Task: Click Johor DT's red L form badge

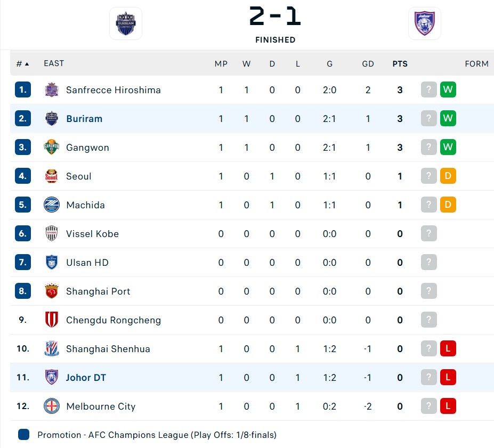Action: (x=448, y=377)
